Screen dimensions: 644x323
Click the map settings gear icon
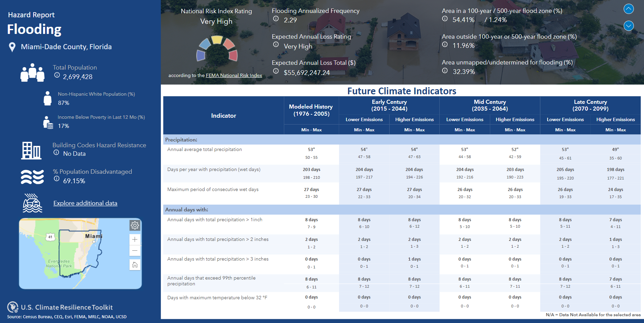pyautogui.click(x=135, y=225)
